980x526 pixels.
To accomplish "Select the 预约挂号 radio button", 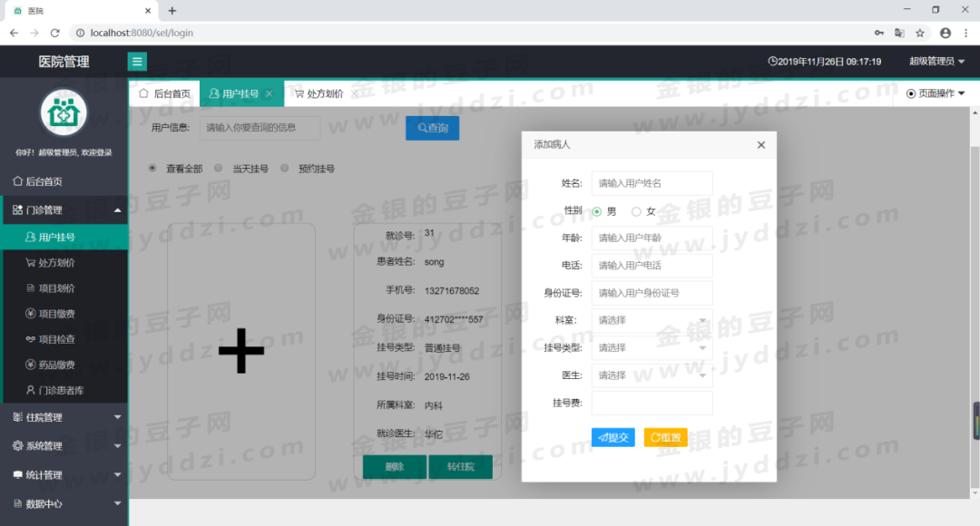I will (x=284, y=168).
